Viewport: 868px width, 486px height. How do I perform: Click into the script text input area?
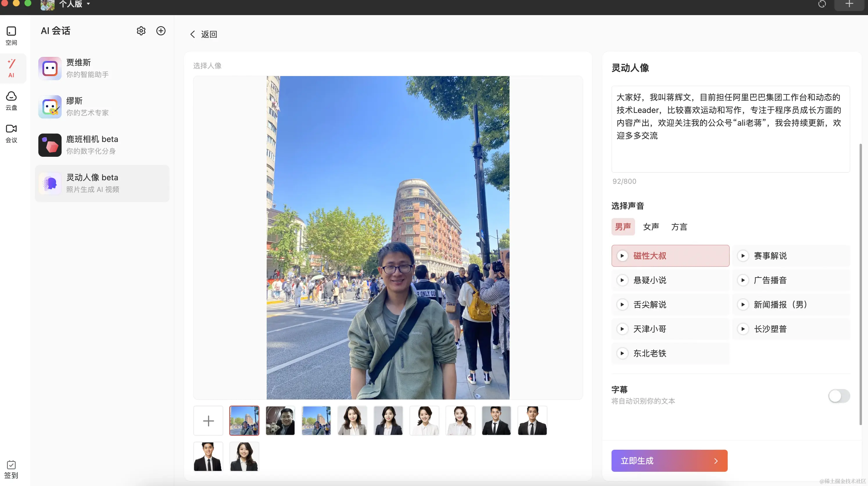pyautogui.click(x=730, y=129)
